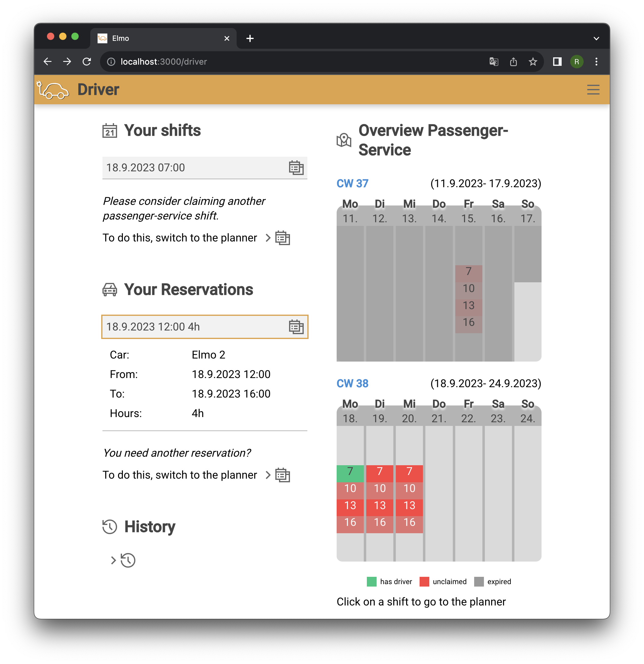This screenshot has width=644, height=664.
Task: Click the Elmo car logo in header
Action: coord(52,90)
